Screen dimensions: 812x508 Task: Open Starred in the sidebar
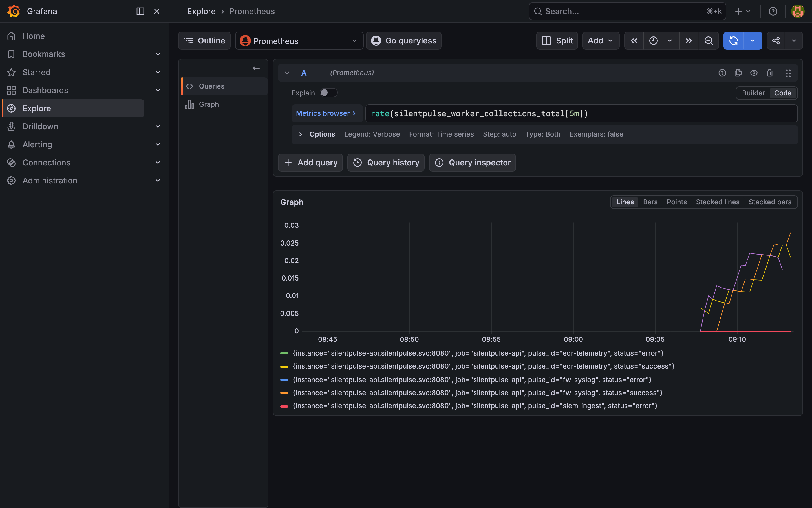[36, 72]
